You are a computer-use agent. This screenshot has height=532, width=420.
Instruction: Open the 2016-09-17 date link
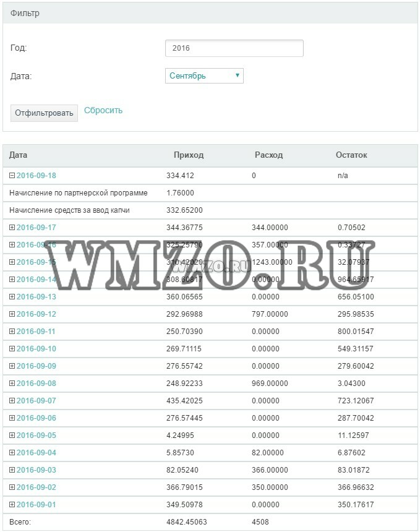(36, 227)
